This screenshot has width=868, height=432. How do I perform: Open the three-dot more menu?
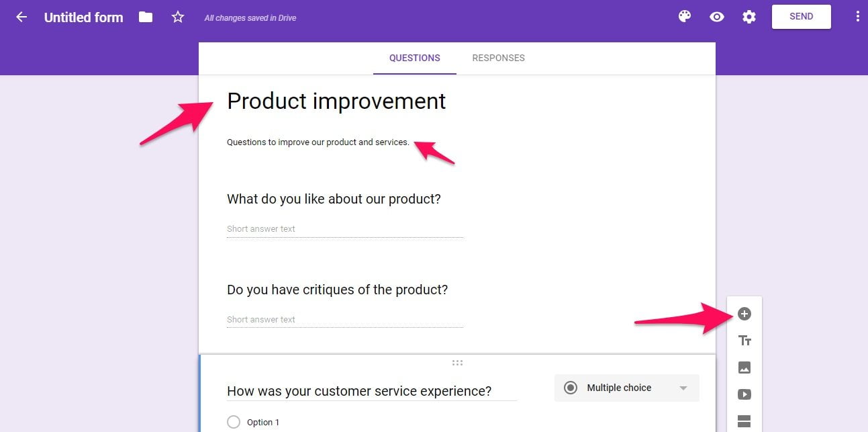[857, 17]
